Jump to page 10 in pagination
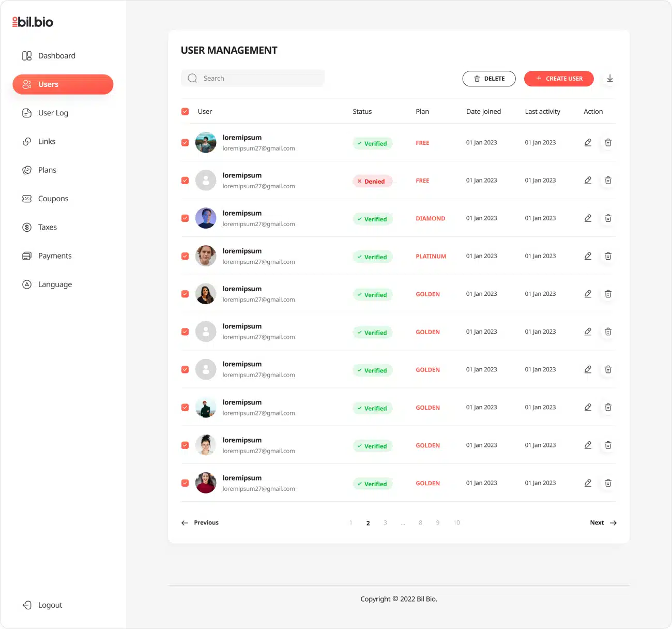Image resolution: width=672 pixels, height=629 pixels. [456, 523]
